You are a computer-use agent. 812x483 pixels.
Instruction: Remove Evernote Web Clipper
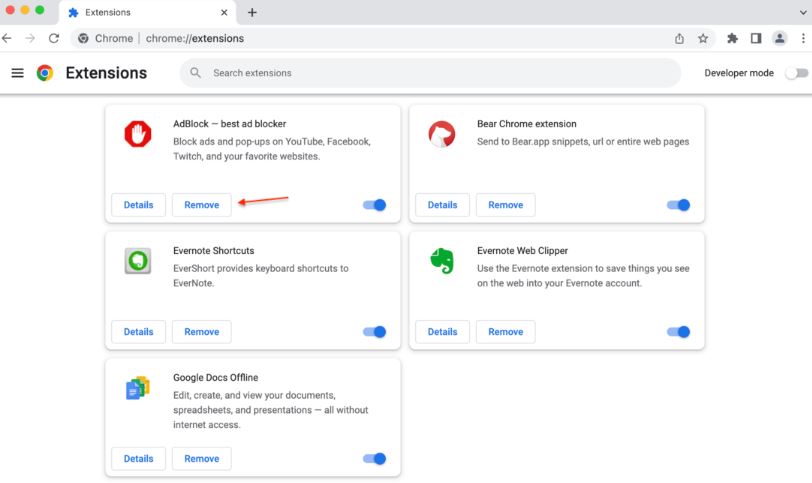coord(505,332)
